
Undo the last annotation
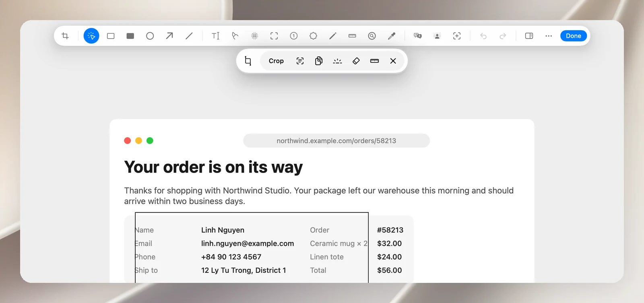(x=483, y=36)
